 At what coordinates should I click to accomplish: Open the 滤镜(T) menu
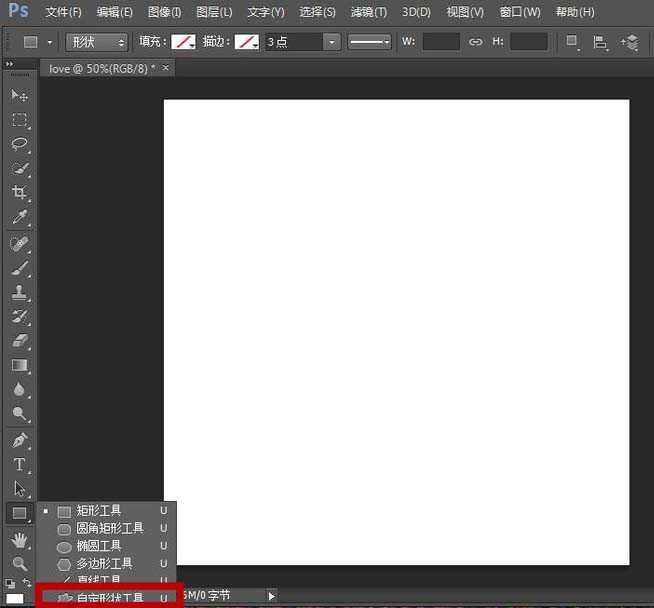(x=369, y=12)
